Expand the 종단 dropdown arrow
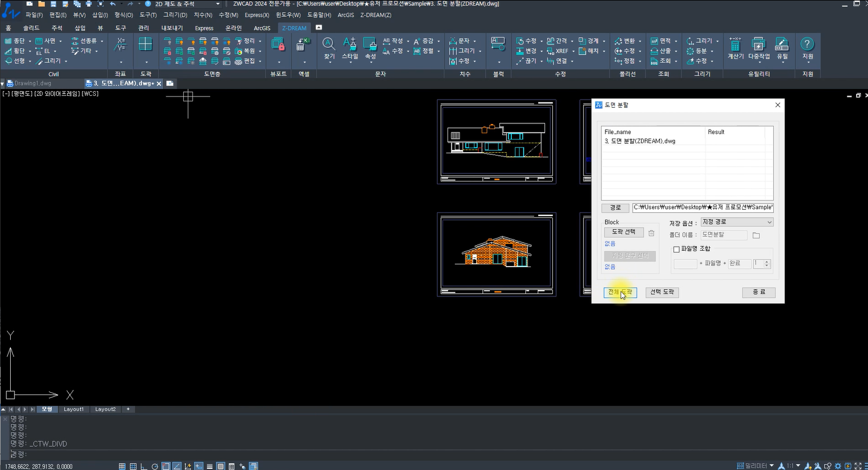Viewport: 868px width, 470px height. click(x=29, y=41)
